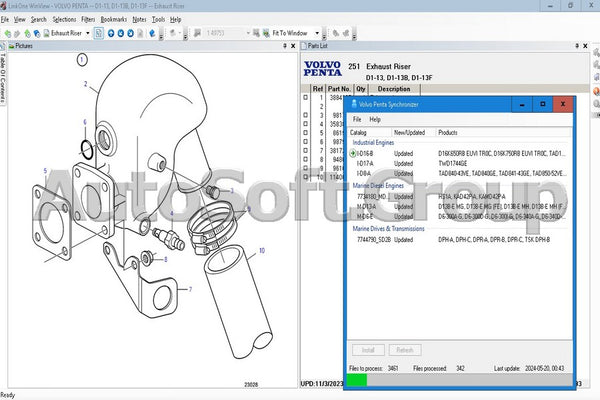
Task: Click the first zoom icon left of Fit To Window
Action: point(256,33)
